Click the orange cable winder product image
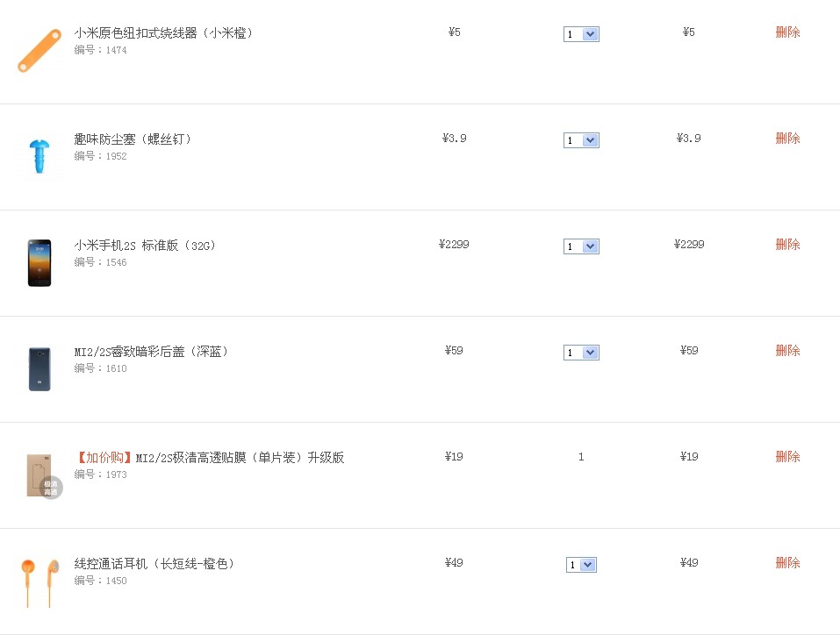 coord(39,50)
